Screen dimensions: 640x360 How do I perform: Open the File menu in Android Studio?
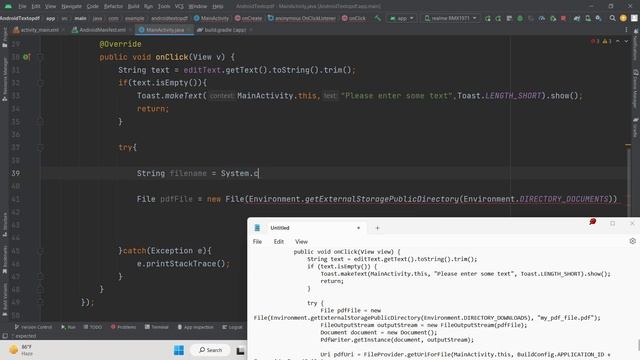pos(22,6)
